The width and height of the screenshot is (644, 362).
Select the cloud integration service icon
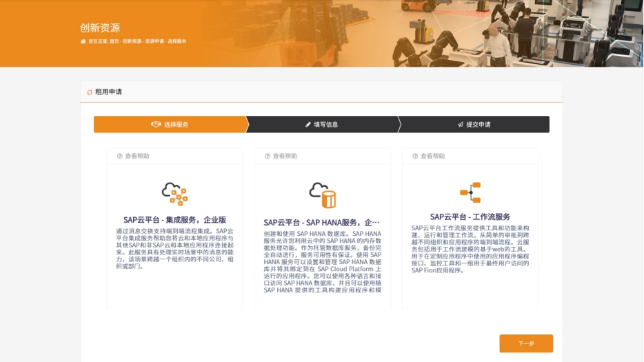click(174, 194)
